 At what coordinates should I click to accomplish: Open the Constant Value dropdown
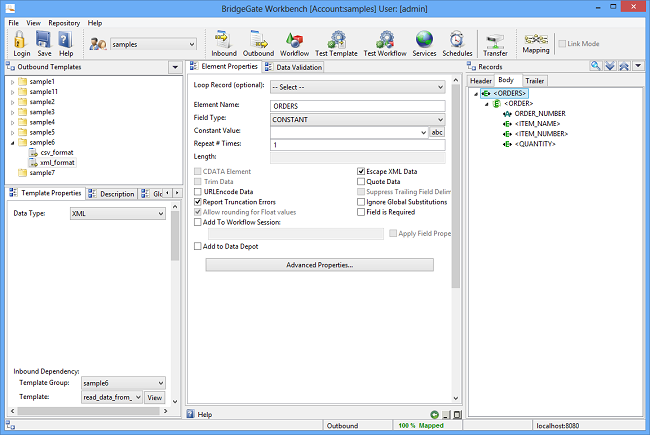(423, 132)
